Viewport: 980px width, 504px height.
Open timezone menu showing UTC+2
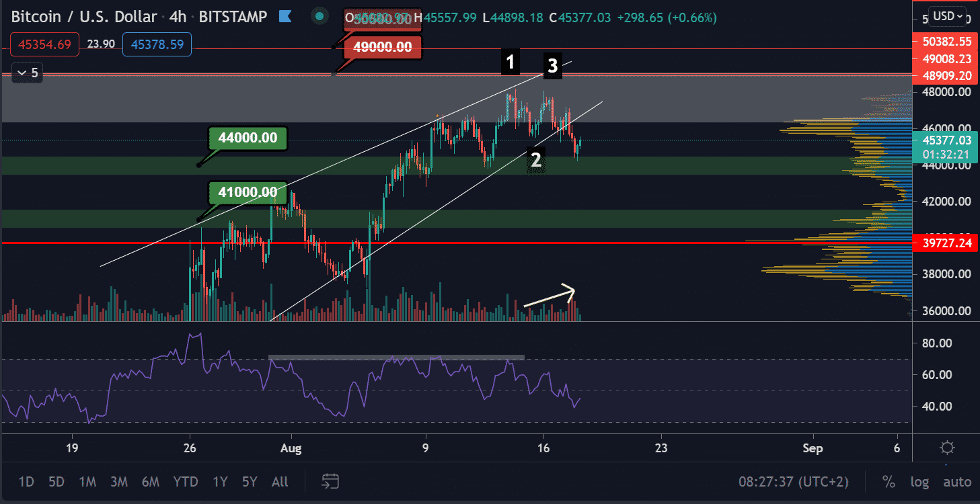[793, 482]
